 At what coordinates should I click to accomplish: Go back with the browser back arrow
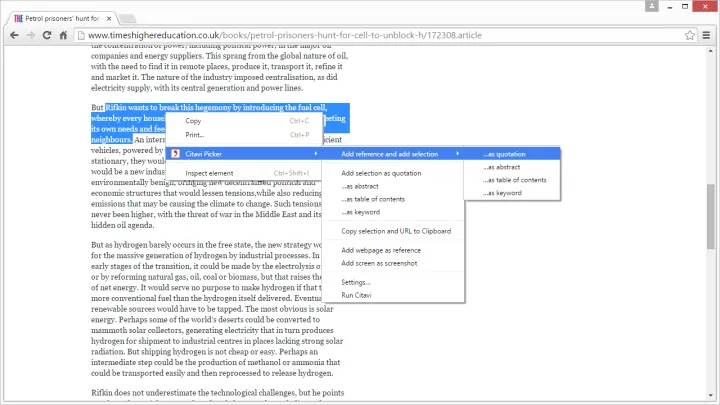pos(14,35)
